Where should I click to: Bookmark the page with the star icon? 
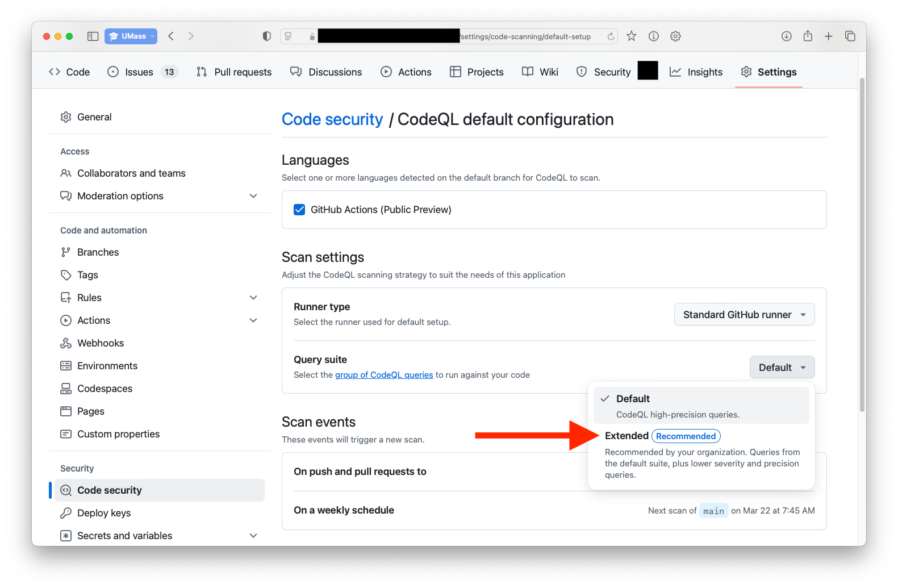pos(631,36)
